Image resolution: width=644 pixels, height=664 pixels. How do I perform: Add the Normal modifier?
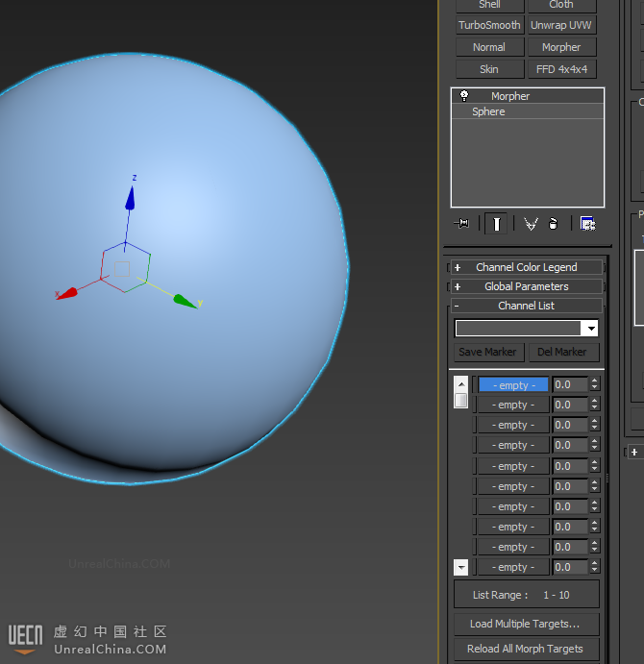point(490,47)
